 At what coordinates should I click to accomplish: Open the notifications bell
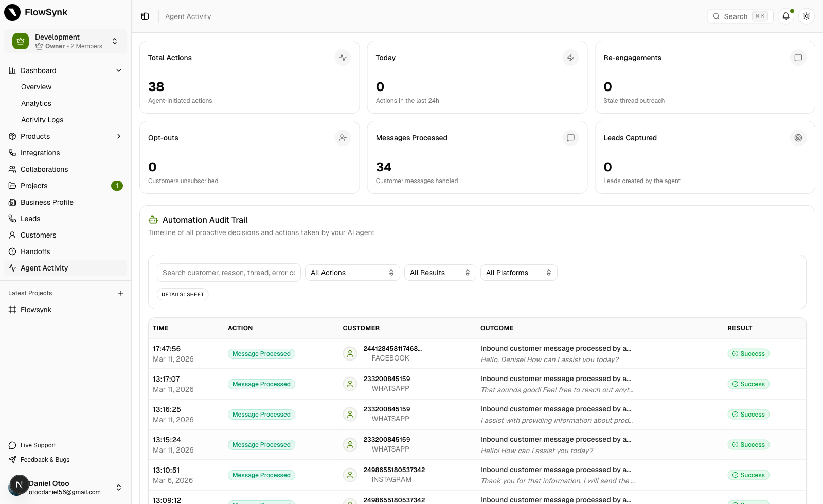tap(785, 16)
